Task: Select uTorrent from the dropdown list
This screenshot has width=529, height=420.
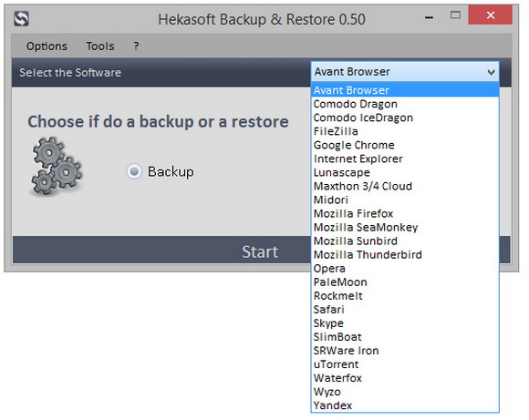Action: tap(405, 364)
